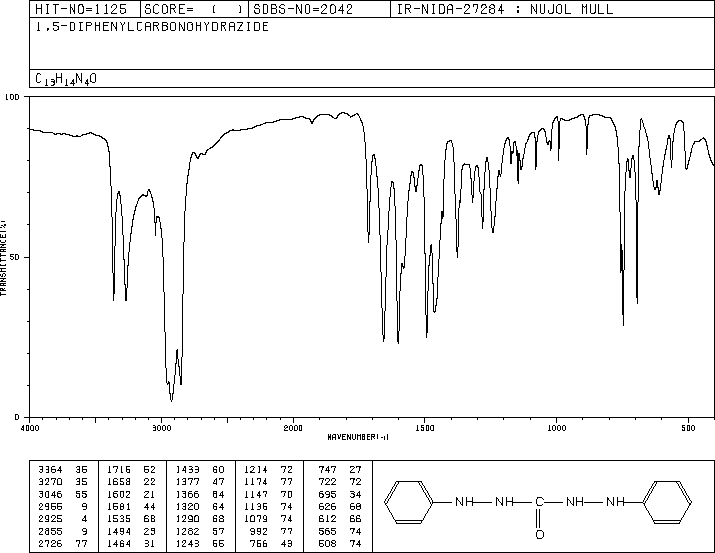Select the 1377 peak table entry
The width and height of the screenshot is (715, 553).
(200, 482)
